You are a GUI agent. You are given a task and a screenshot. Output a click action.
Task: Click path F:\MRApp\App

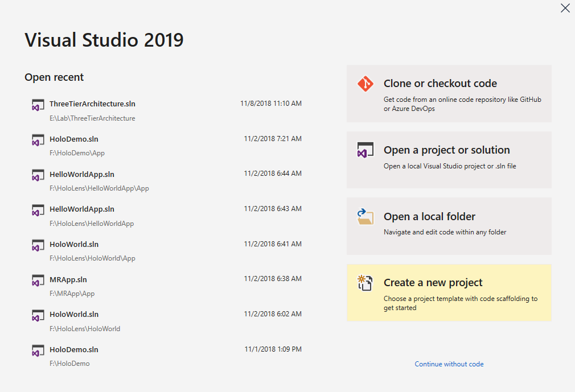72,294
